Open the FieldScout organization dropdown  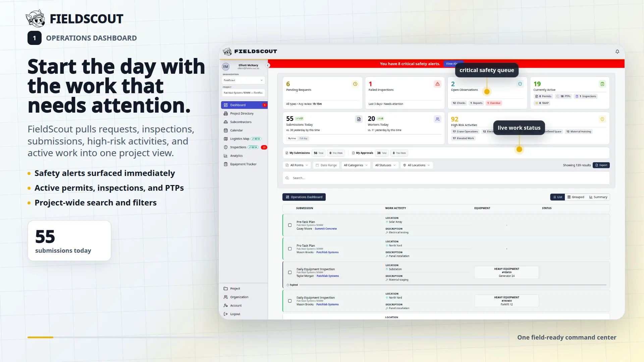244,80
